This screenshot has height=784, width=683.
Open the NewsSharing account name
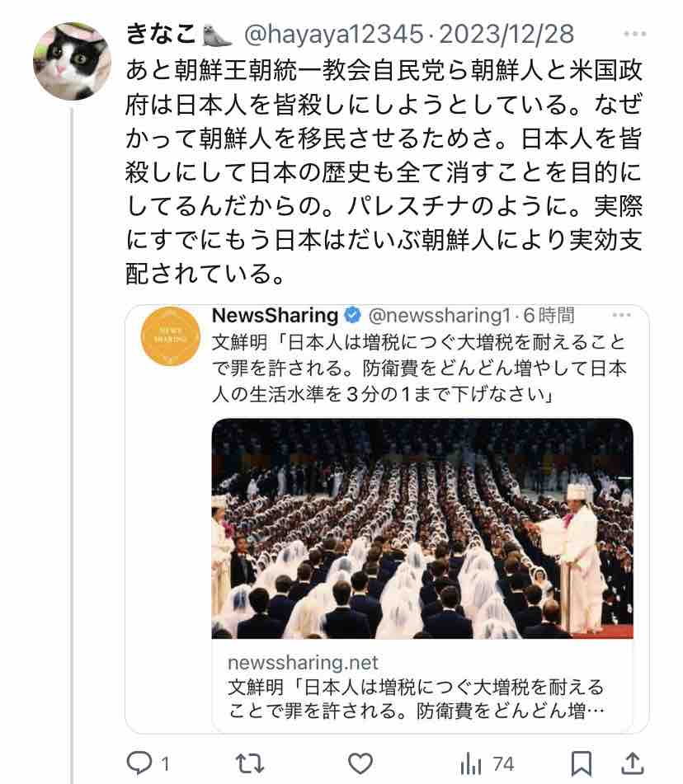click(276, 315)
